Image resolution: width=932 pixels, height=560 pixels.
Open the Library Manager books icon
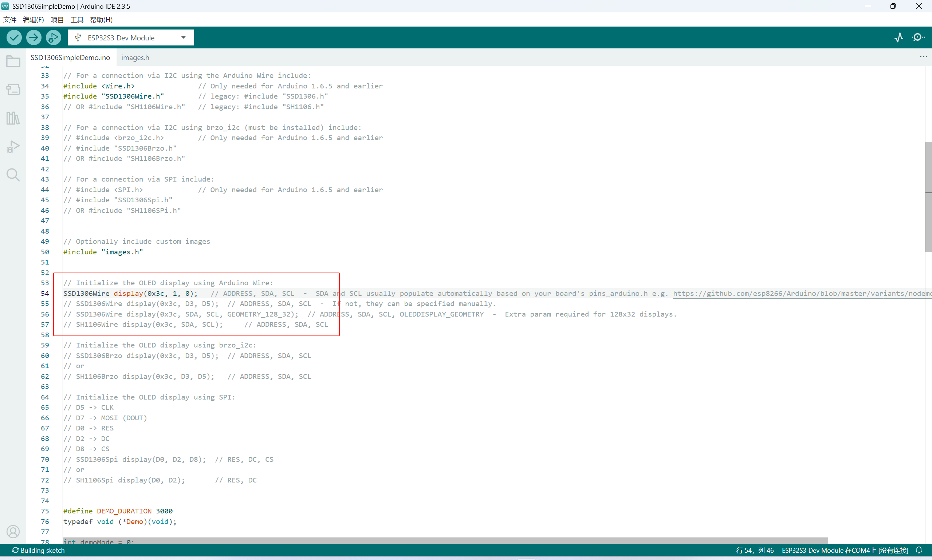(x=13, y=118)
